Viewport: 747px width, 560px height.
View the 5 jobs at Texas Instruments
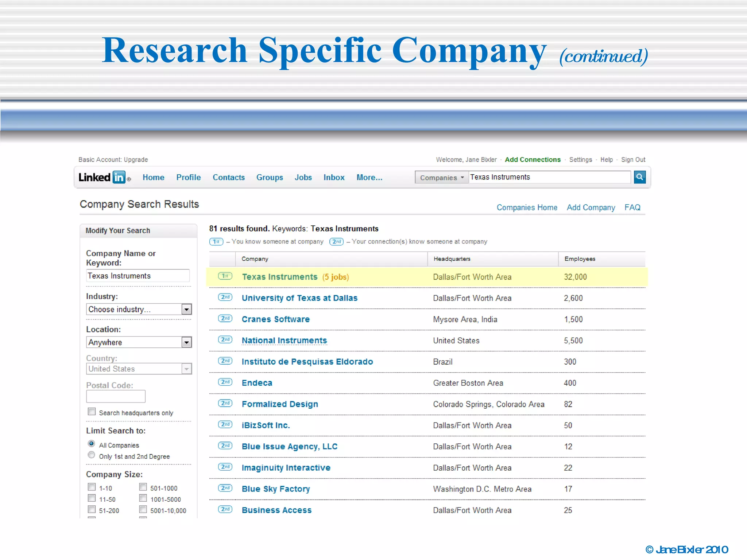(336, 277)
